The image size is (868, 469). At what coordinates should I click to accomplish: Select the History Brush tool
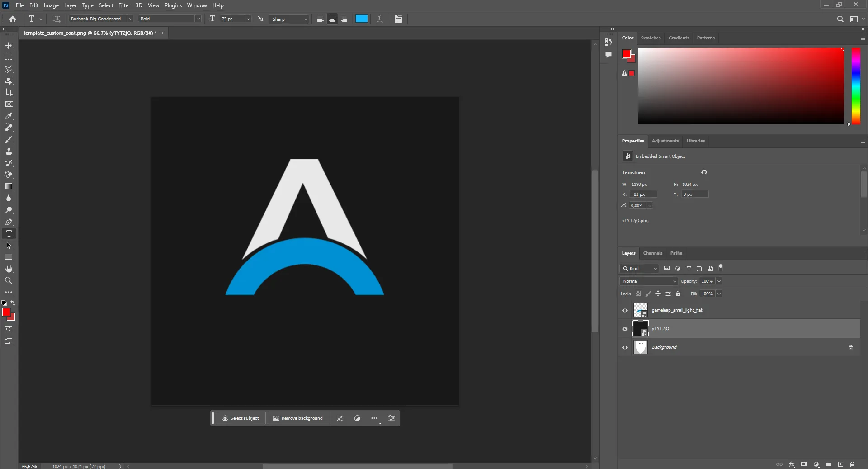(x=9, y=163)
